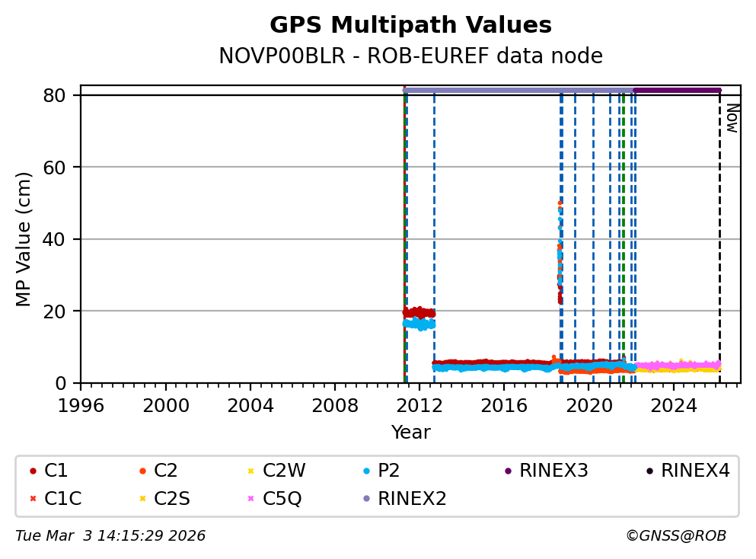The width and height of the screenshot is (756, 559).
Task: Click the 2012 tick label on x-axis
Action: pyautogui.click(x=419, y=405)
